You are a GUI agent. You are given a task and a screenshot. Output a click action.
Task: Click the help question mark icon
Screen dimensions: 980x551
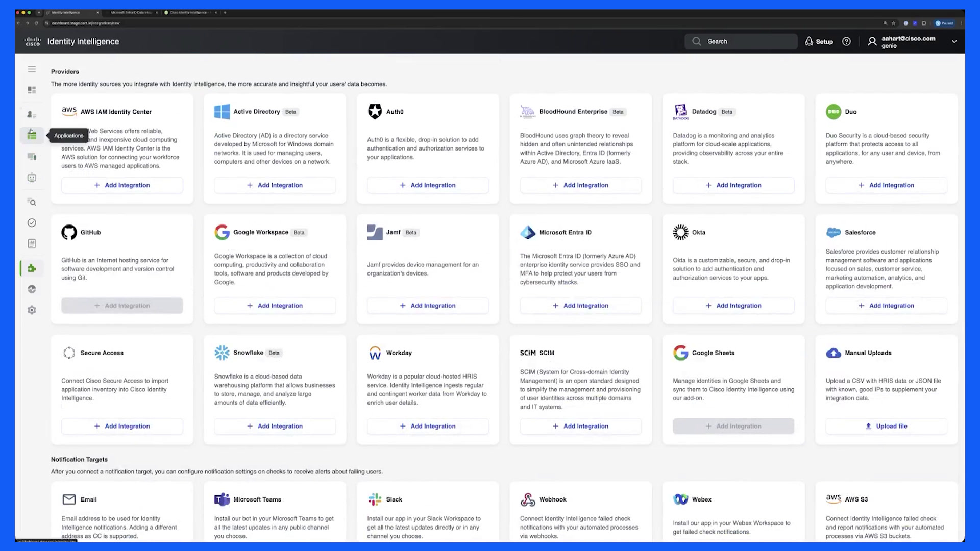(x=846, y=42)
